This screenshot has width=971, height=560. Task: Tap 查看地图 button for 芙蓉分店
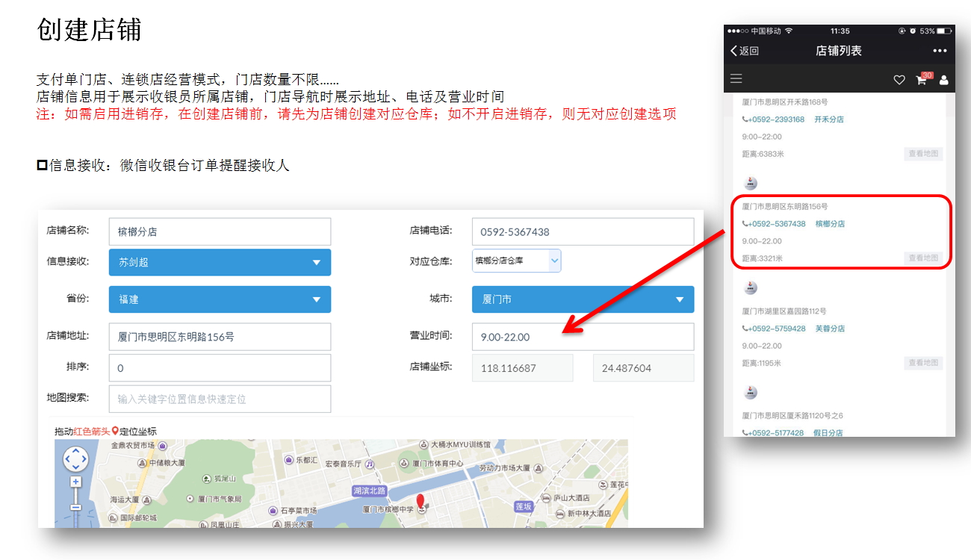click(x=923, y=363)
